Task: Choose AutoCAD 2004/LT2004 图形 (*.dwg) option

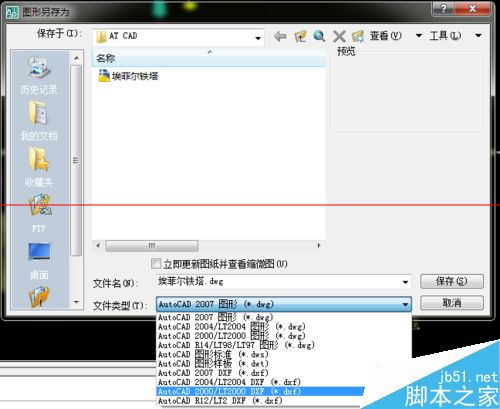Action: 284,326
